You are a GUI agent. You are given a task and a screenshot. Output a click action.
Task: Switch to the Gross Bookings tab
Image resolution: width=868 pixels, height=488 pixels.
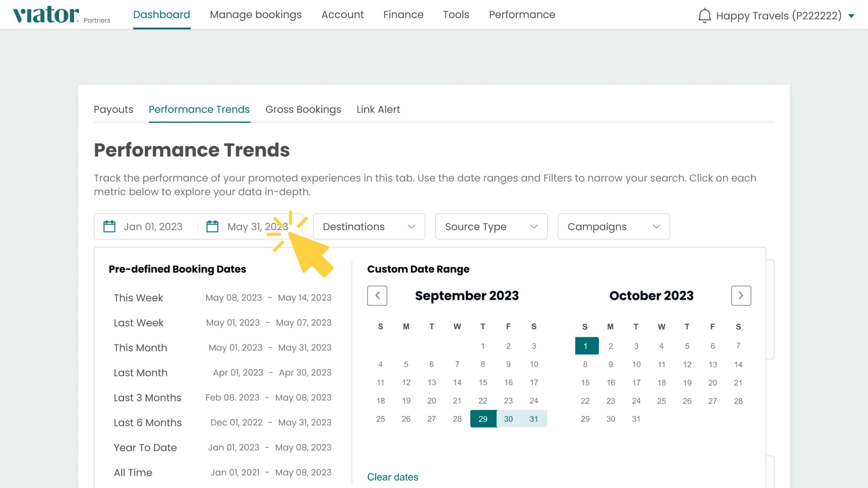(303, 109)
